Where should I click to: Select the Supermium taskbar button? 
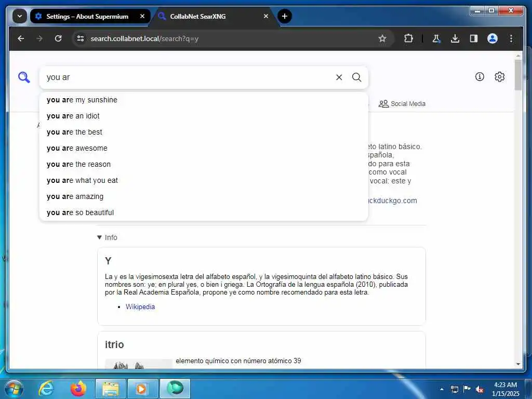point(175,389)
